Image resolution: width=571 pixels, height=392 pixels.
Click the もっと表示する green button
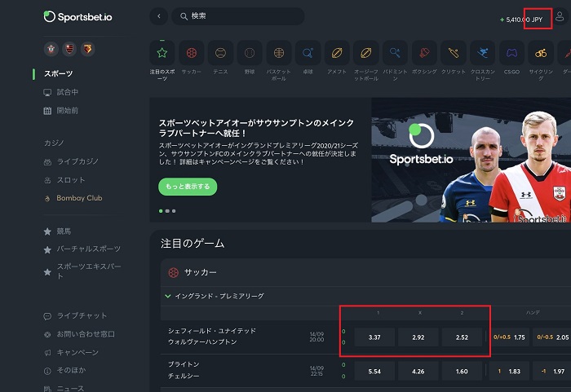pyautogui.click(x=188, y=187)
